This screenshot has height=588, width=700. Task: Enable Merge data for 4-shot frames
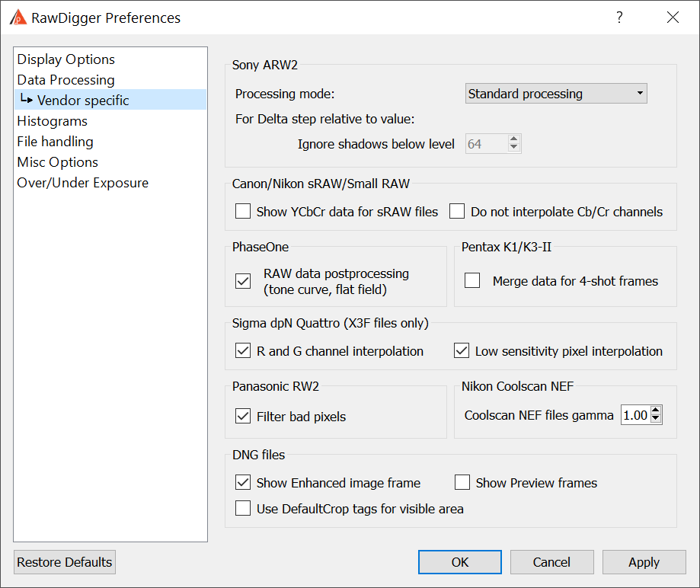pos(472,281)
